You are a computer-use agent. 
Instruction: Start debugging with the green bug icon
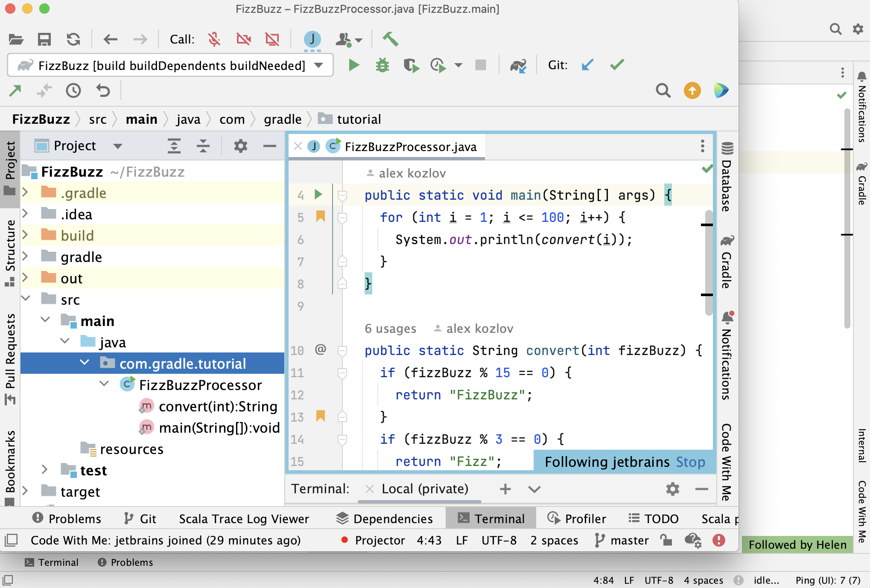coord(382,65)
